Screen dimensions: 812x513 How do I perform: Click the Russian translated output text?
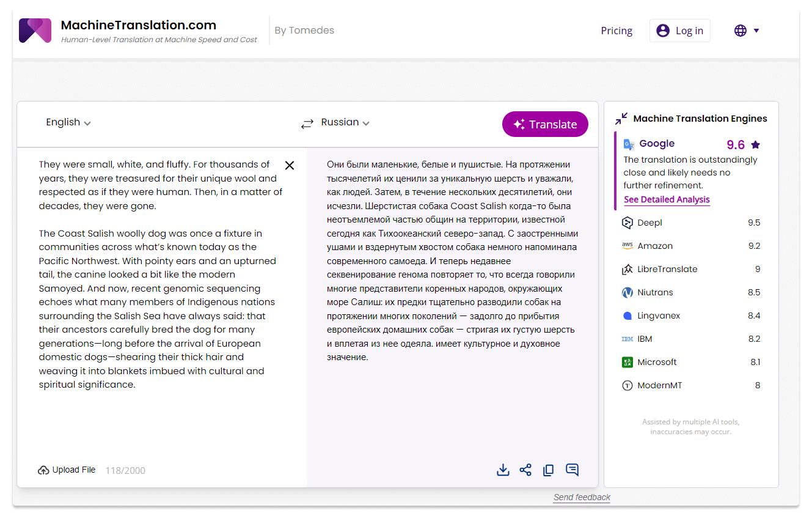(x=452, y=260)
